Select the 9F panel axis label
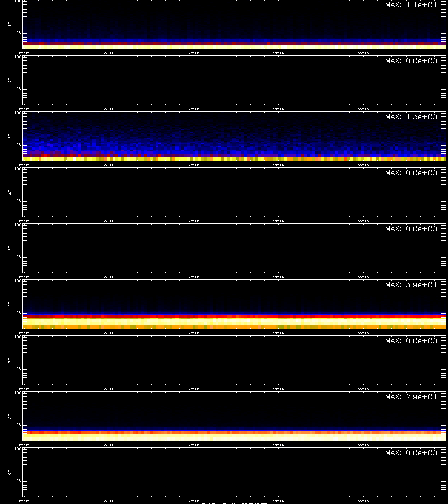This screenshot has width=448, height=504. click(10, 472)
